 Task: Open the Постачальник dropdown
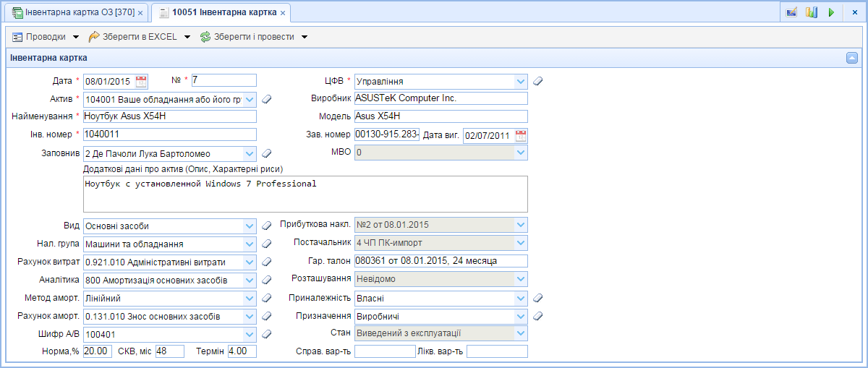(521, 244)
